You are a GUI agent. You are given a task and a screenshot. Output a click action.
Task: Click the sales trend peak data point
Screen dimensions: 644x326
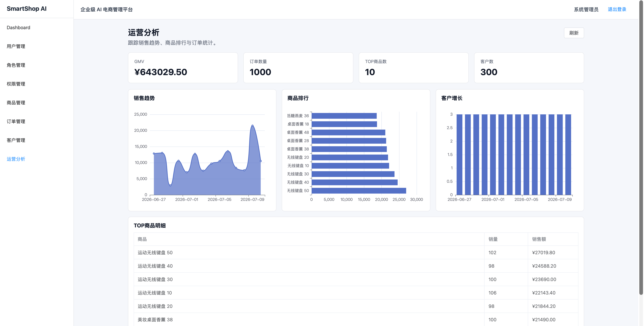tap(253, 125)
